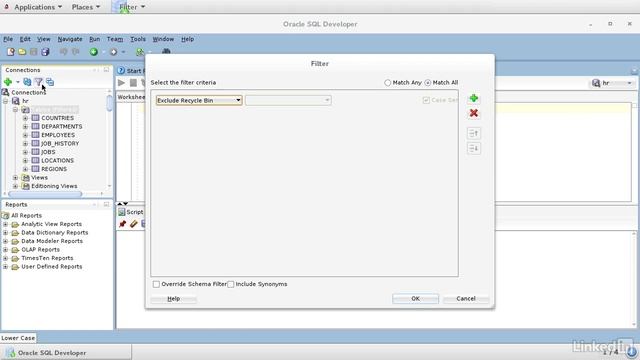Click the Script output tab
This screenshot has width=640, height=360.
pos(131,212)
